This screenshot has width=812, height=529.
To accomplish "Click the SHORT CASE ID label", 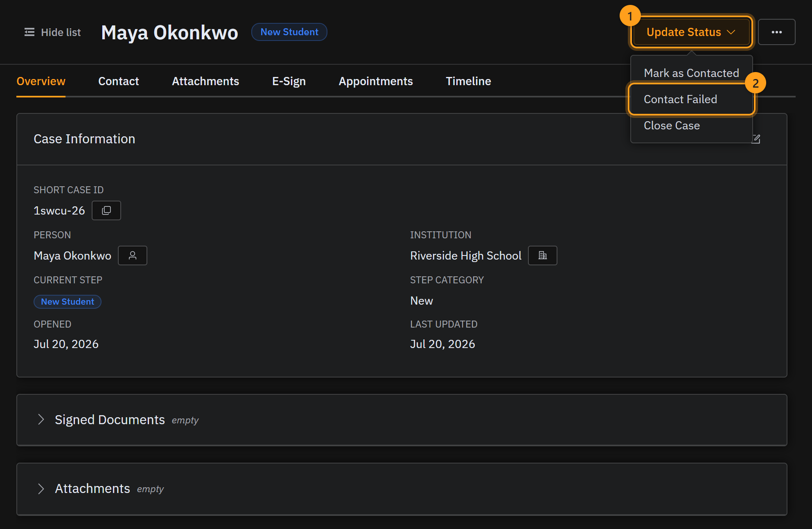I will tap(69, 190).
